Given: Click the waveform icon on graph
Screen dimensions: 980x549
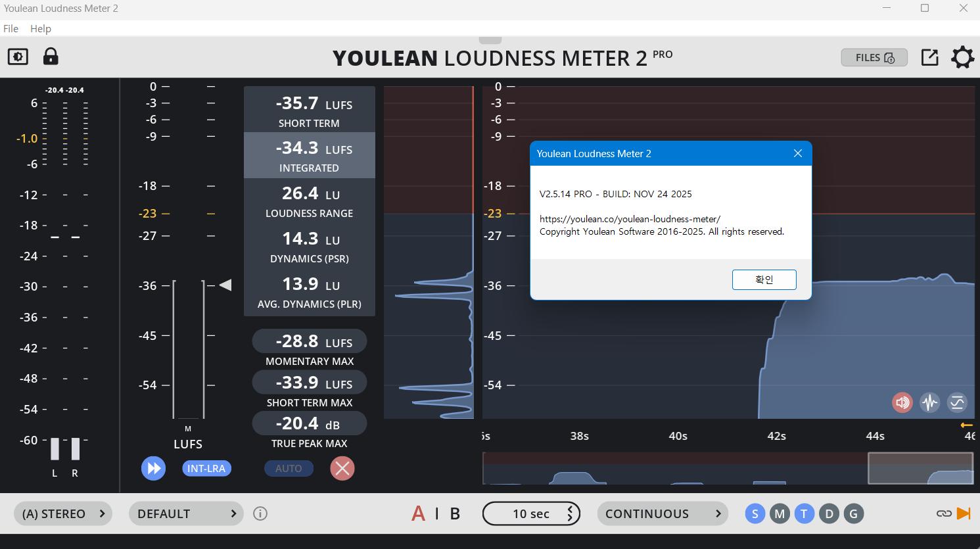Looking at the screenshot, I should 929,402.
